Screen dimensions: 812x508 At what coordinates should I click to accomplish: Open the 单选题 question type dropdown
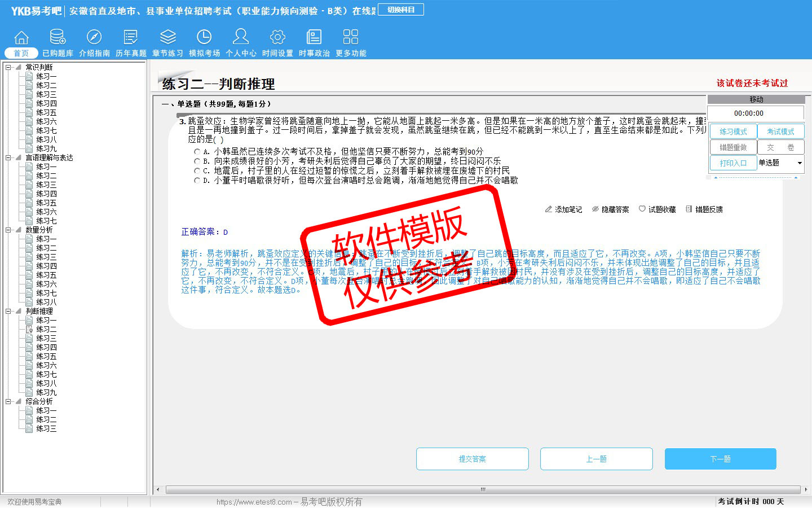800,163
